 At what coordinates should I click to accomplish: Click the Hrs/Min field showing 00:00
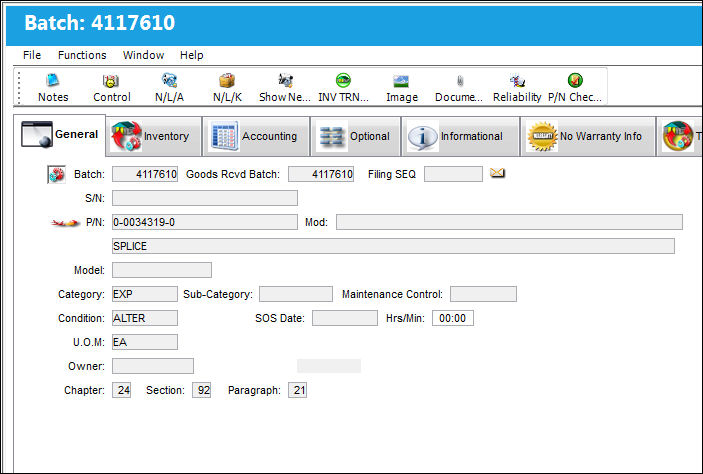pos(453,318)
